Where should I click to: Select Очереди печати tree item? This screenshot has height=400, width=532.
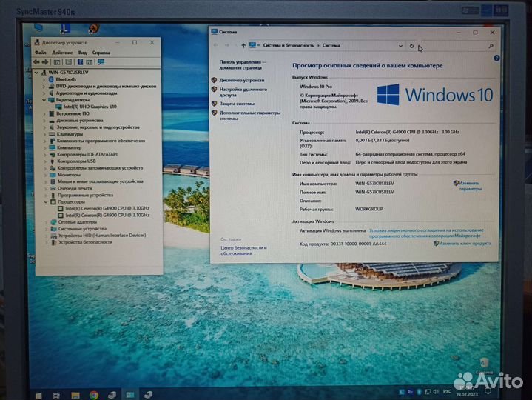(75, 188)
